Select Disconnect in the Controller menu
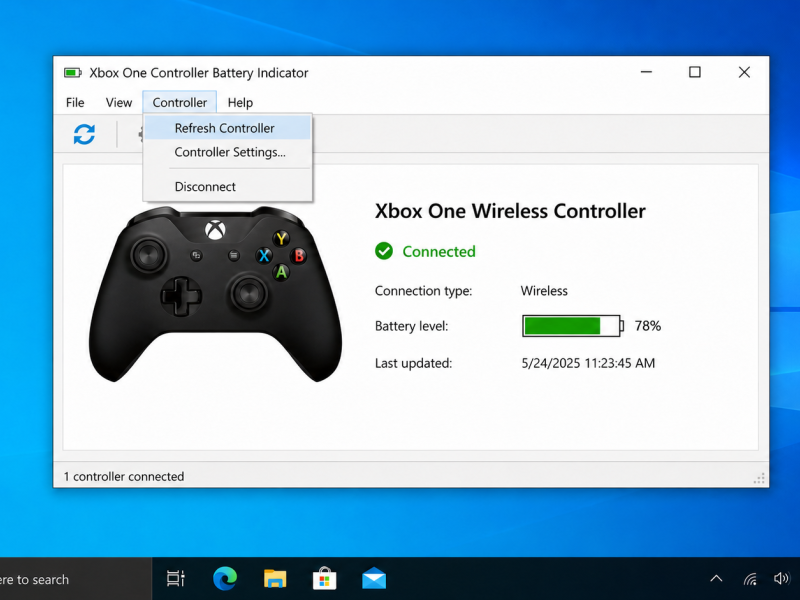This screenshot has width=800, height=600. coord(227,187)
